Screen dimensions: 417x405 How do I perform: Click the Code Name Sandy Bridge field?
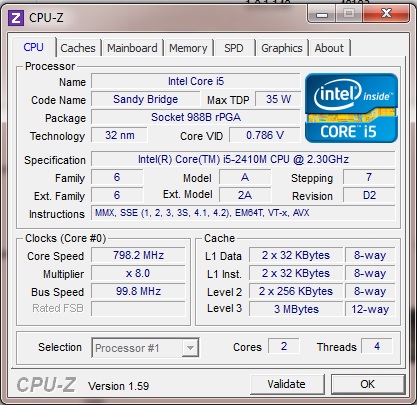tap(146, 99)
